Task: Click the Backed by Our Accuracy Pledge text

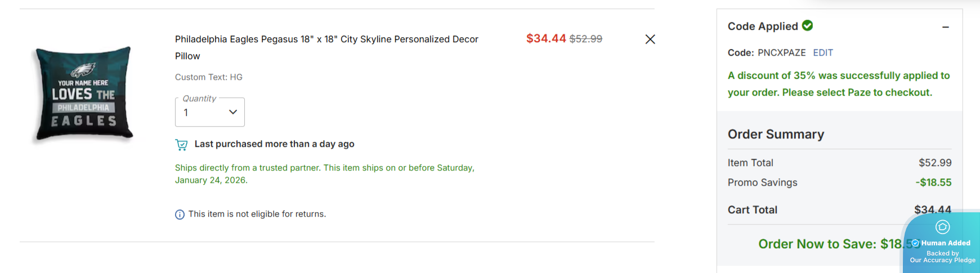Action: coord(942,257)
